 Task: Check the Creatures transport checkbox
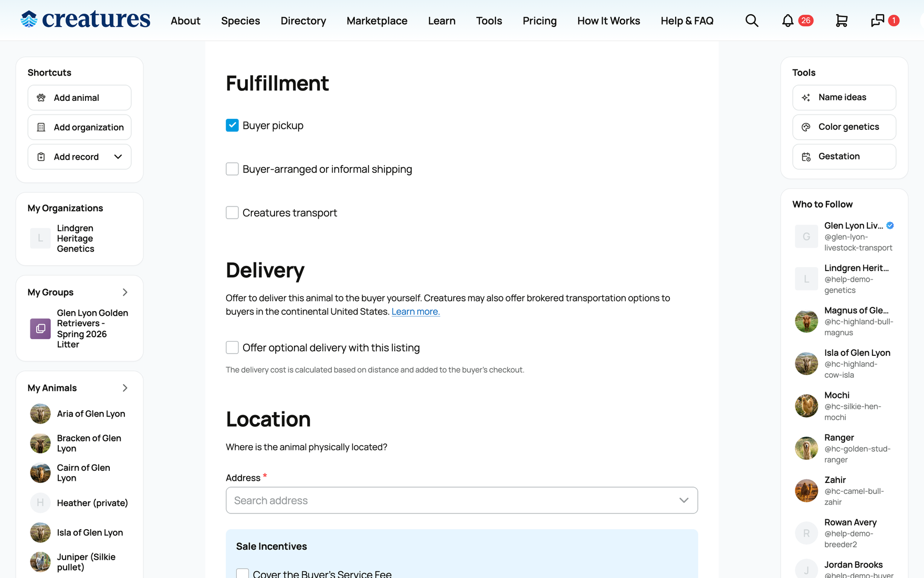(x=232, y=212)
